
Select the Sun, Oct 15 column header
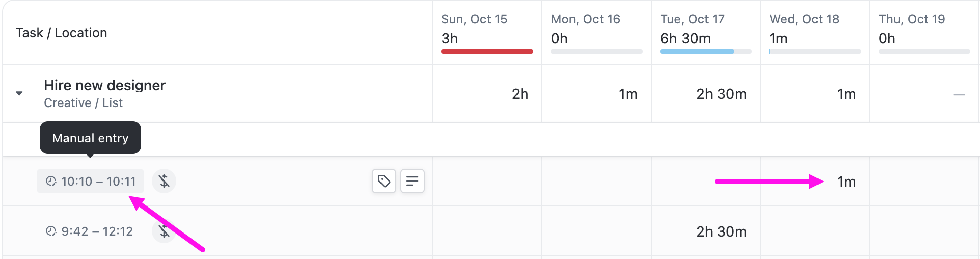(x=474, y=19)
